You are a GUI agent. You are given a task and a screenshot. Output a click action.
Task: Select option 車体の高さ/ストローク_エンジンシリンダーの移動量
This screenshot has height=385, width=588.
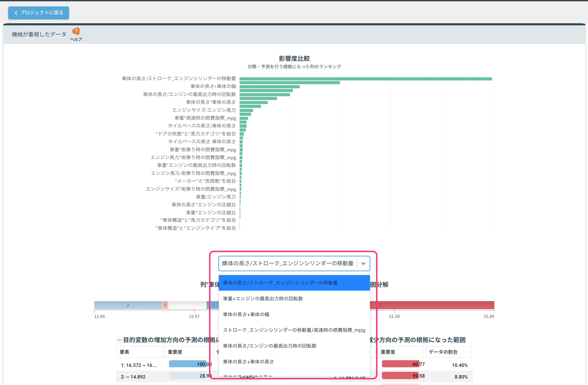294,283
